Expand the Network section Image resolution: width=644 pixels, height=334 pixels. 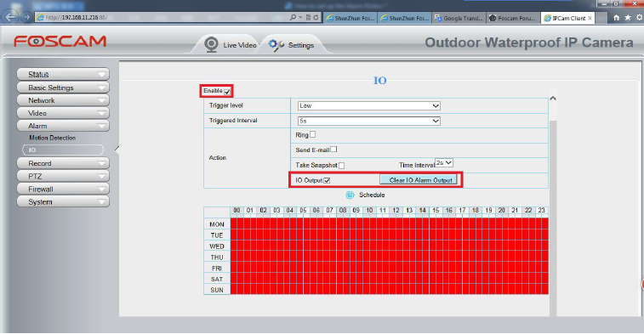[63, 100]
